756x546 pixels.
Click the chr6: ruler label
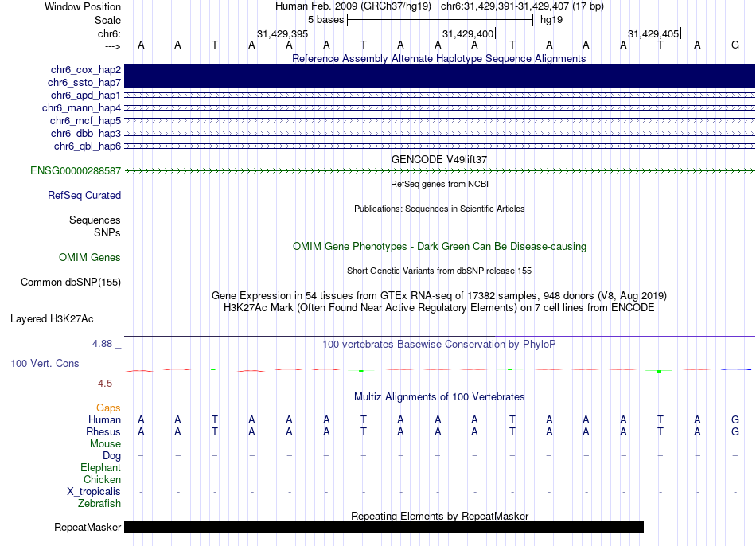point(109,33)
